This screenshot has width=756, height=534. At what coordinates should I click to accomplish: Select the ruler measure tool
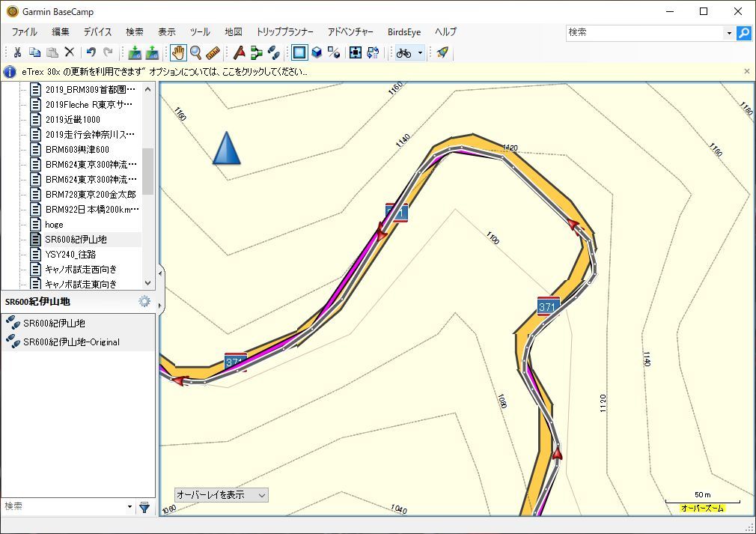click(x=213, y=52)
